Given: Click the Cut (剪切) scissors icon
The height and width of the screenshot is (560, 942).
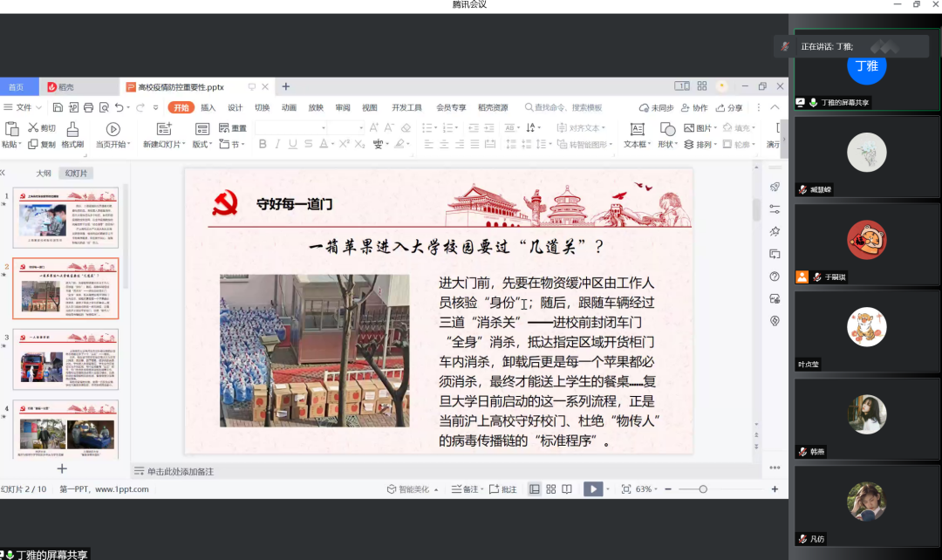Looking at the screenshot, I should point(33,128).
